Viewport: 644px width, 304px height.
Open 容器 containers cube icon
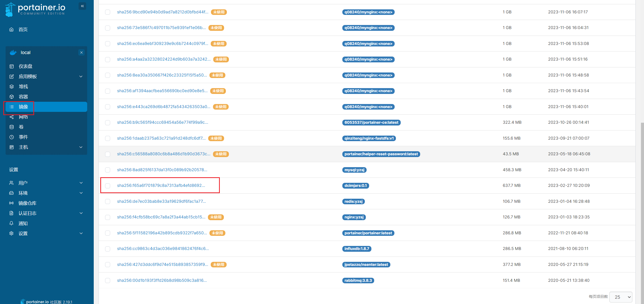click(12, 97)
